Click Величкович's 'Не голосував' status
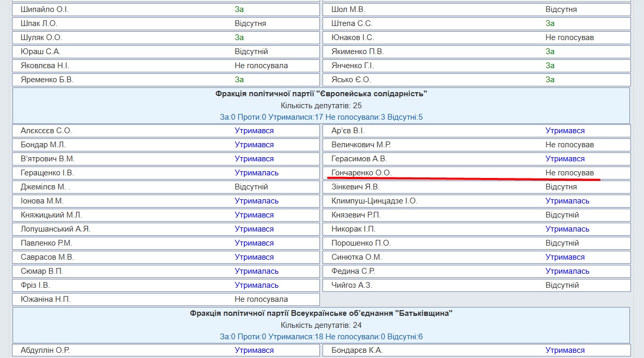644x358 pixels. (x=569, y=145)
